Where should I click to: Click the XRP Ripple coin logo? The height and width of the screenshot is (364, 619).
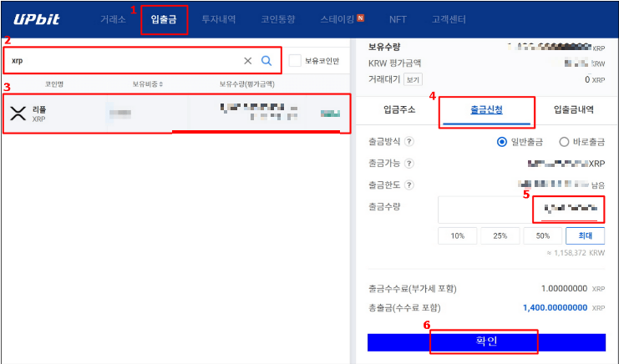18,114
